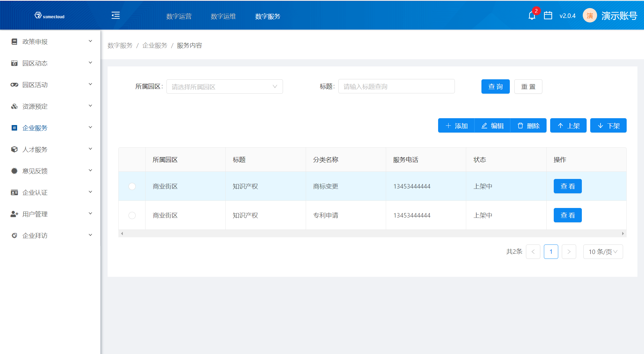Click the table horizontal scrollbar
This screenshot has width=644, height=354.
point(372,233)
